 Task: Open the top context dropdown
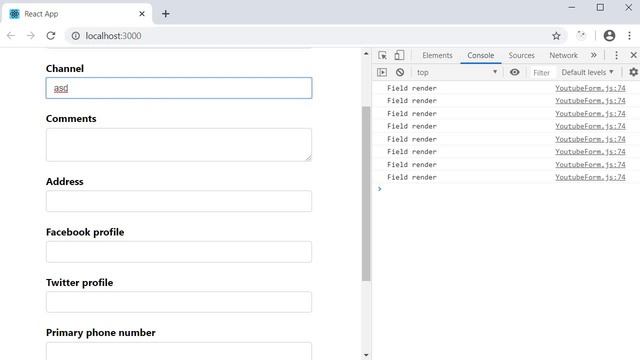tap(456, 72)
